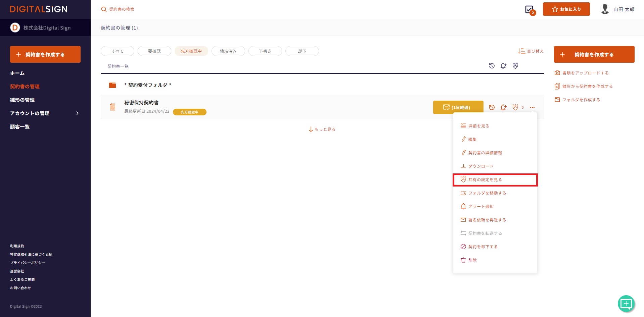
Task: Choose ダウンロード in the context menu
Action: (x=480, y=166)
